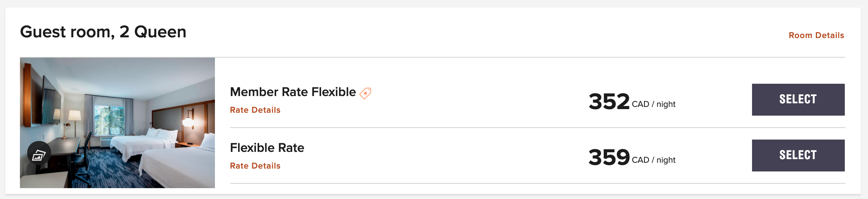Viewport: 868px width, 199px height.
Task: Click the 359 price figure
Action: [x=609, y=157]
